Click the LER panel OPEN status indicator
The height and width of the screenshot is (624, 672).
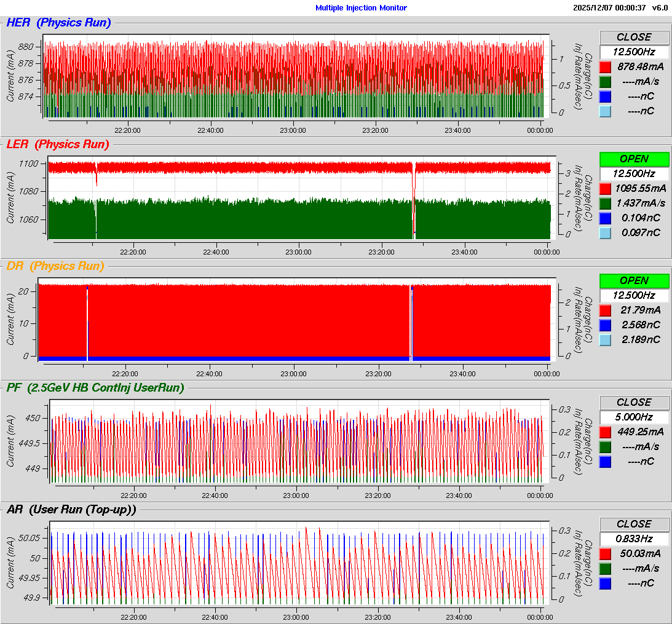click(x=634, y=159)
